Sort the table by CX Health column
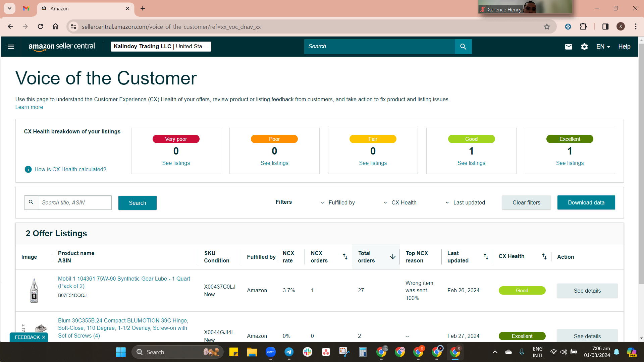 click(544, 256)
